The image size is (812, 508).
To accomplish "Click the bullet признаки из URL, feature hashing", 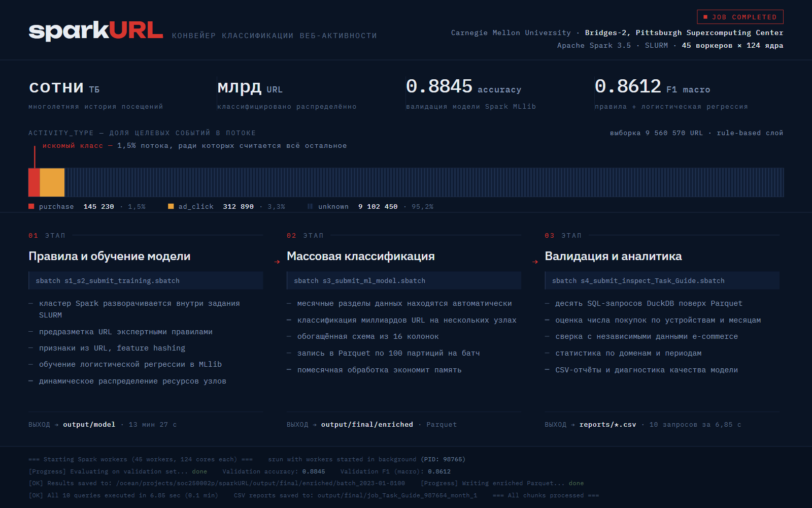I will (x=112, y=348).
